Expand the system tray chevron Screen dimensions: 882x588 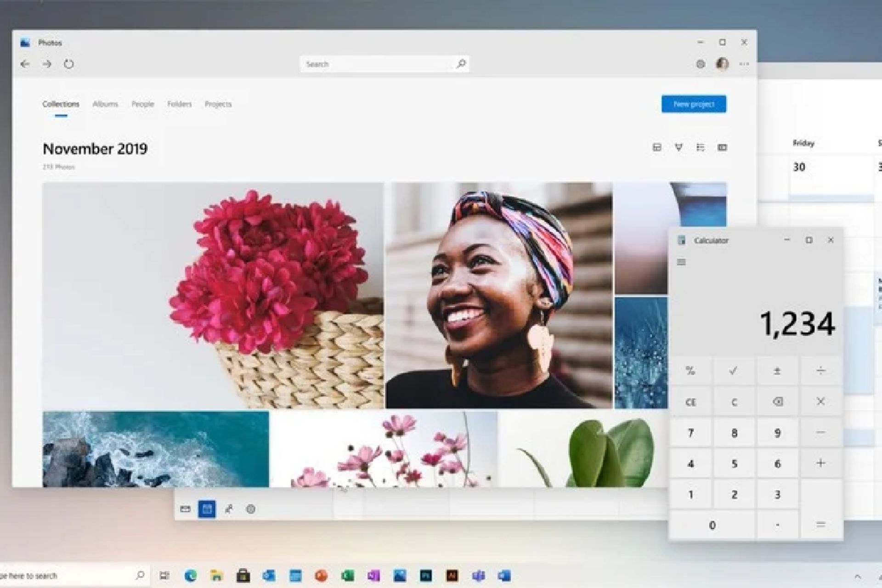857,576
